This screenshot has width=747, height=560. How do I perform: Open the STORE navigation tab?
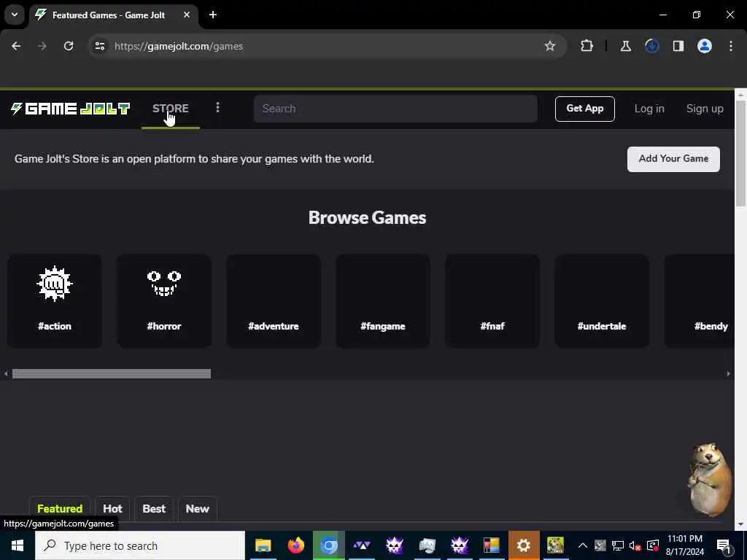171,109
